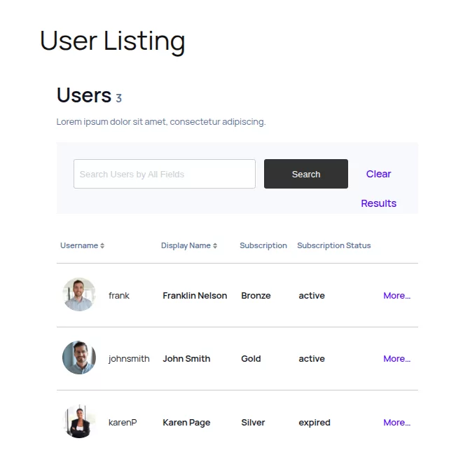Click the Subscription Status column header
Screen dimensions: 463x476
334,245
